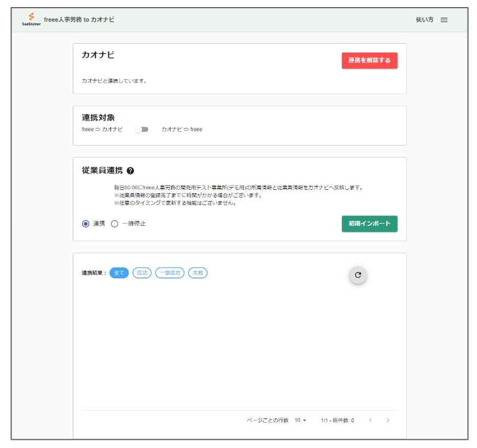Image resolution: width=477 pixels, height=448 pixels.
Task: Click the '1/1 - 総件数: 0' pagination text
Action: pyautogui.click(x=338, y=420)
